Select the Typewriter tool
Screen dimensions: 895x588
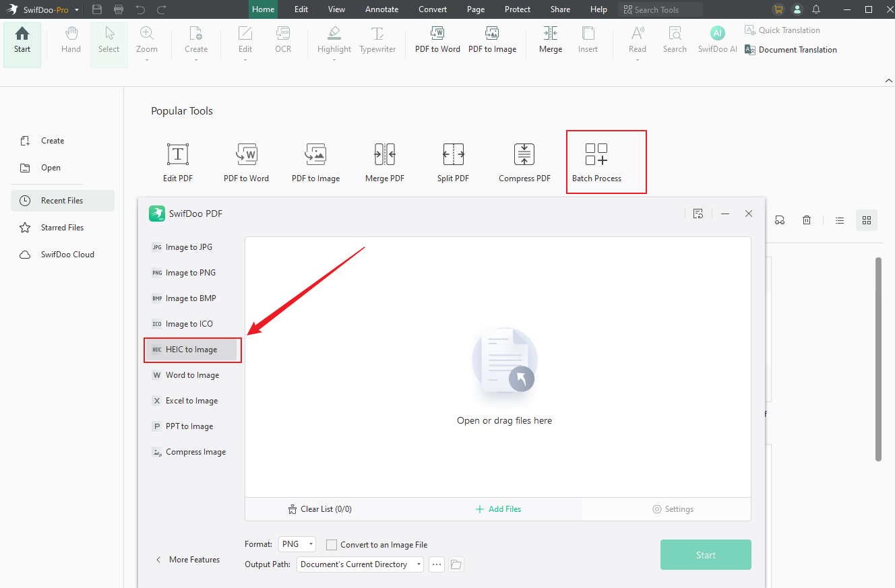(377, 39)
